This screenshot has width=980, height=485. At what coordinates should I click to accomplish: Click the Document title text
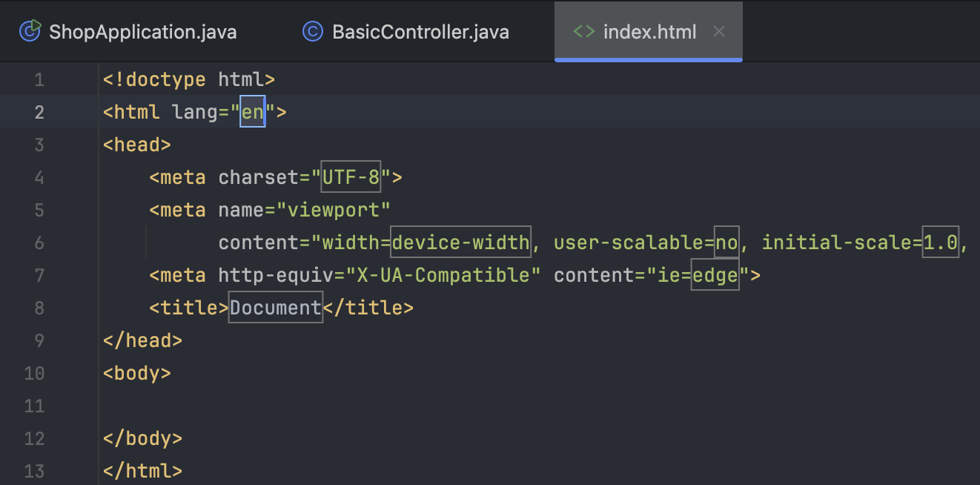276,308
